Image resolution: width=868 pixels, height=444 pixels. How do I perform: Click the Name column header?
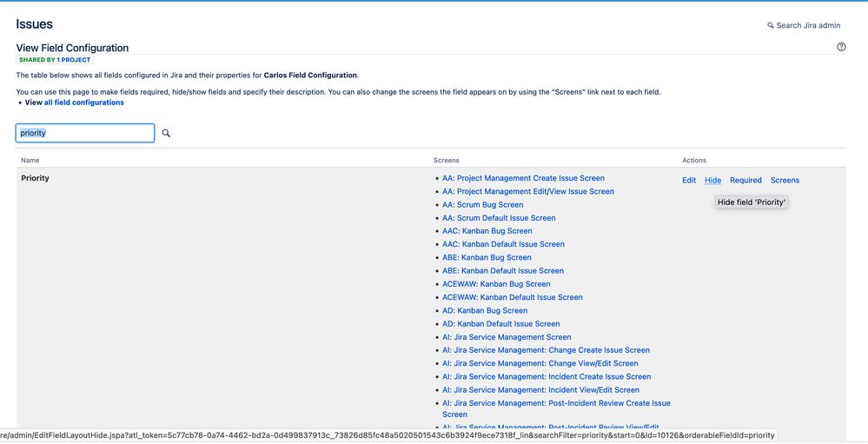pyautogui.click(x=30, y=161)
